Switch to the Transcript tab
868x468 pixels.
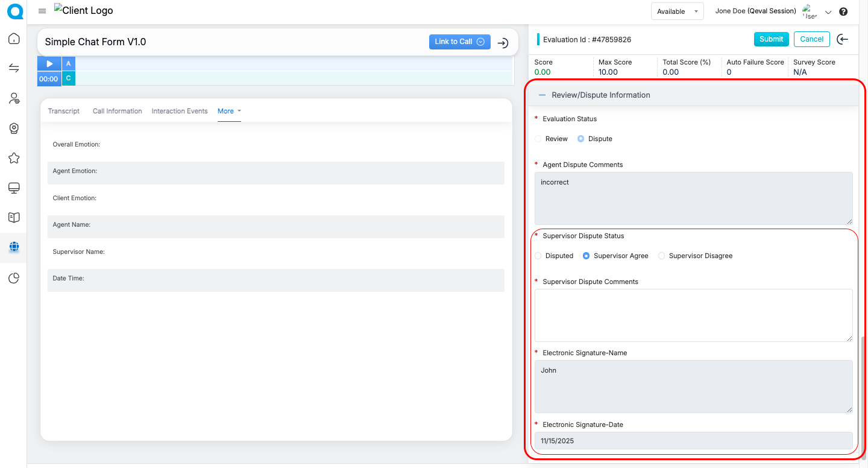point(64,111)
